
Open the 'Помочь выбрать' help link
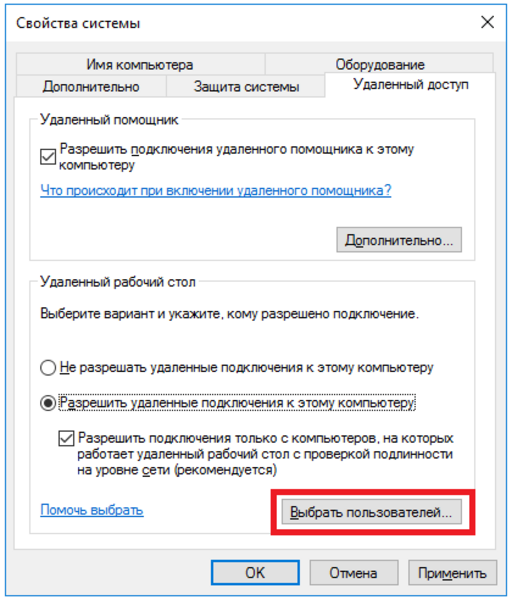(92, 510)
